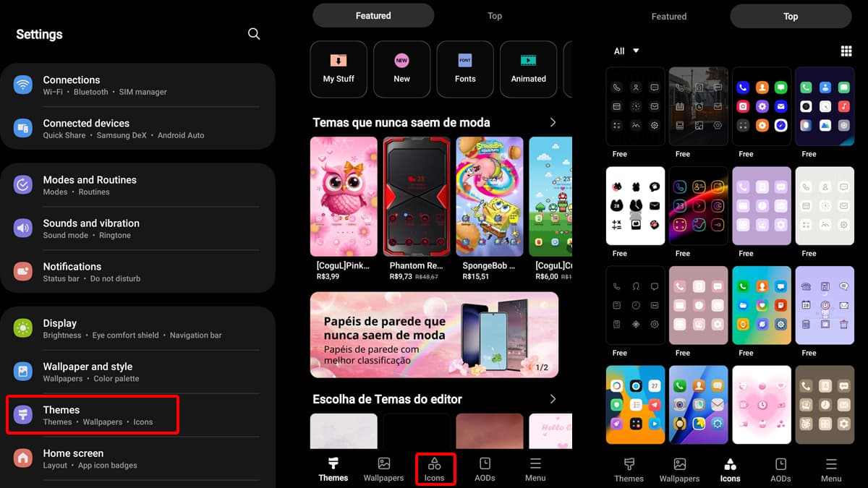Return to the Themes section via bottom navigation

pos(333,468)
